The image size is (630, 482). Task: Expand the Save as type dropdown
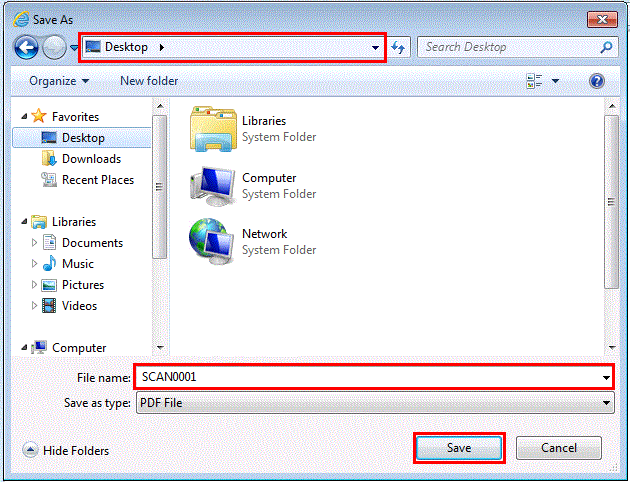(606, 403)
